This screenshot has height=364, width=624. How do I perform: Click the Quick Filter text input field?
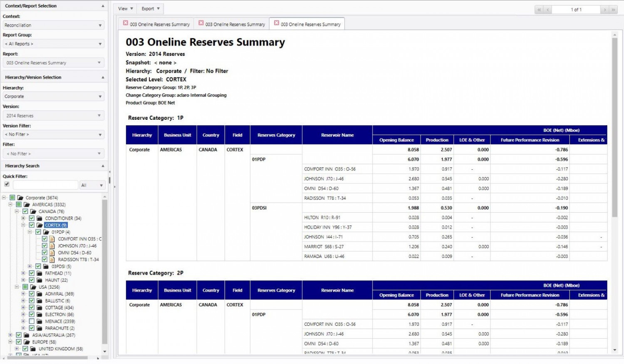coord(45,185)
